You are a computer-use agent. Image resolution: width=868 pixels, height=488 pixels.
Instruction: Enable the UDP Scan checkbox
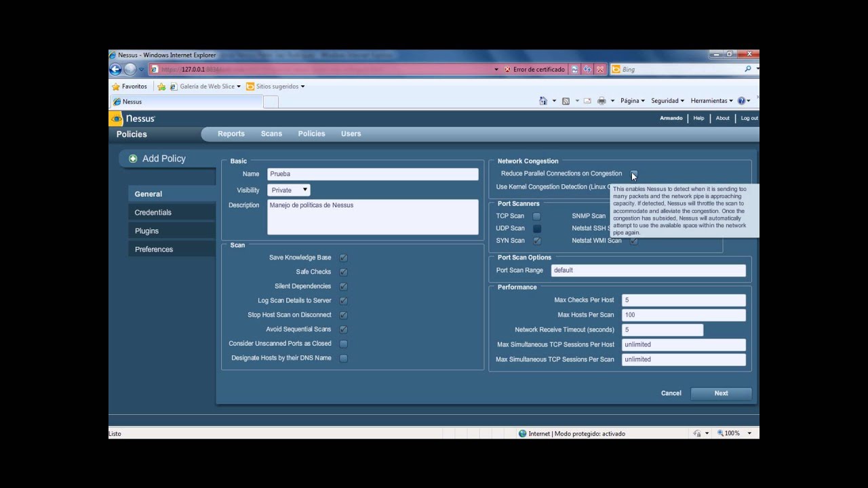[536, 228]
